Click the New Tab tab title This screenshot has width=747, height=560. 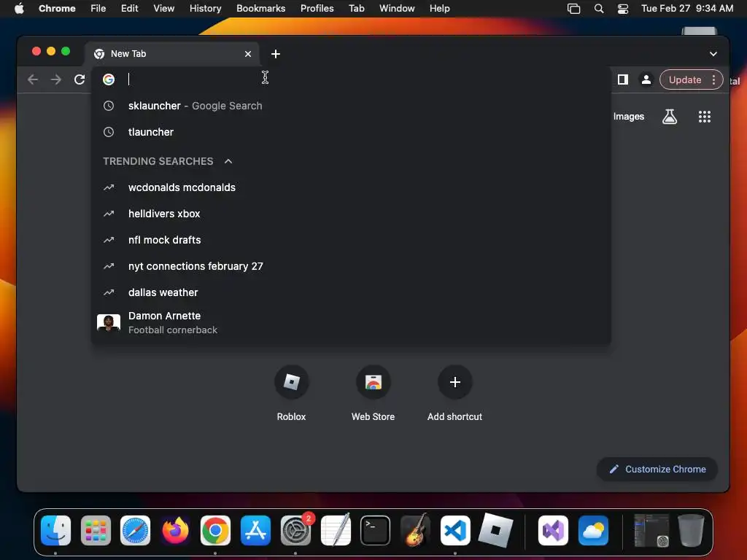click(x=128, y=54)
